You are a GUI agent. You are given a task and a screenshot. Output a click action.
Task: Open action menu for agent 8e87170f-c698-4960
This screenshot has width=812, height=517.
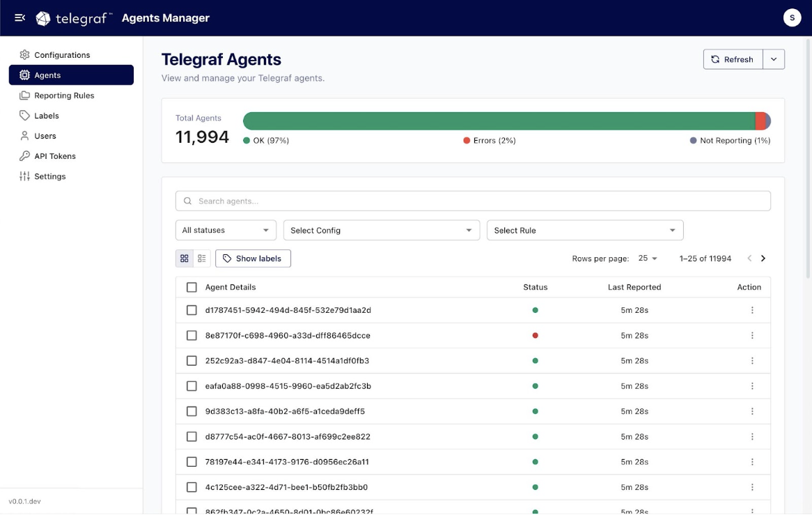(x=752, y=336)
